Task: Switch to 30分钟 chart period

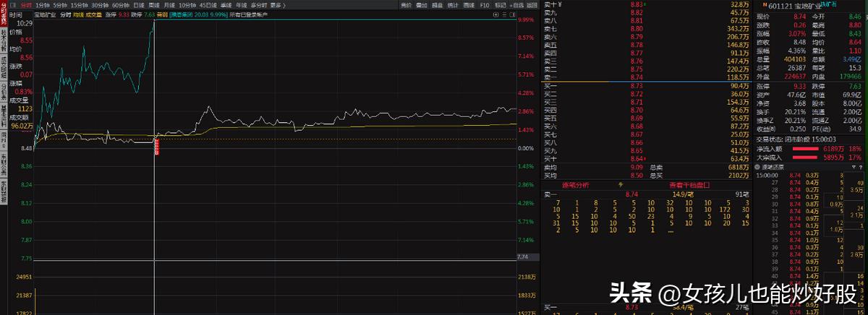Action: click(100, 5)
